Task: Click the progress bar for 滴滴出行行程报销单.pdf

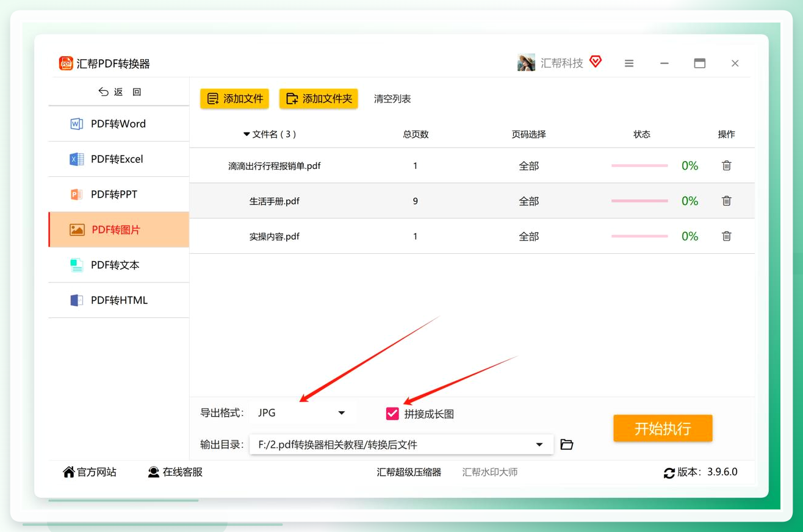Action: pos(639,165)
